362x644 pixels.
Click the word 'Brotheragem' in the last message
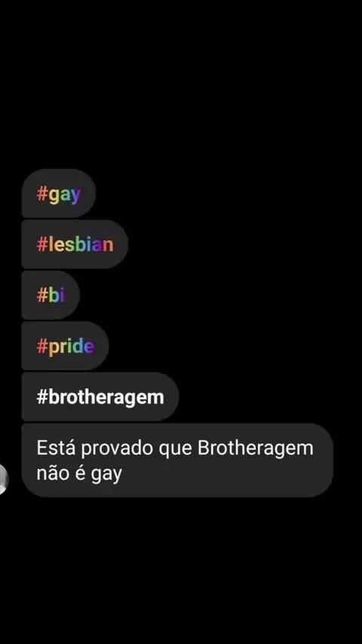(x=255, y=448)
